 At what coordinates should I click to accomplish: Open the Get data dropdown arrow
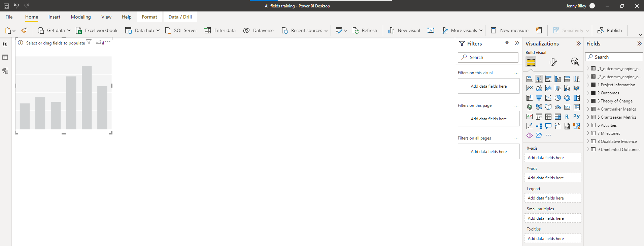point(69,30)
